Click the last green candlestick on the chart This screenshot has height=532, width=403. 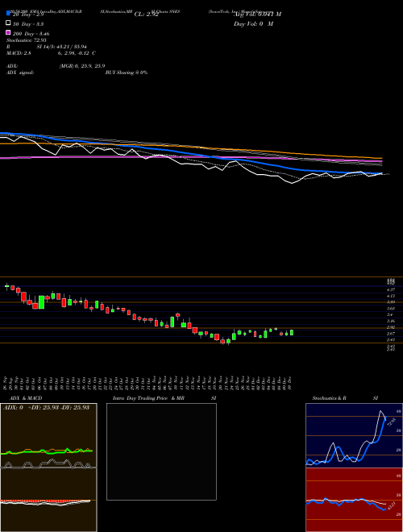pos(292,332)
